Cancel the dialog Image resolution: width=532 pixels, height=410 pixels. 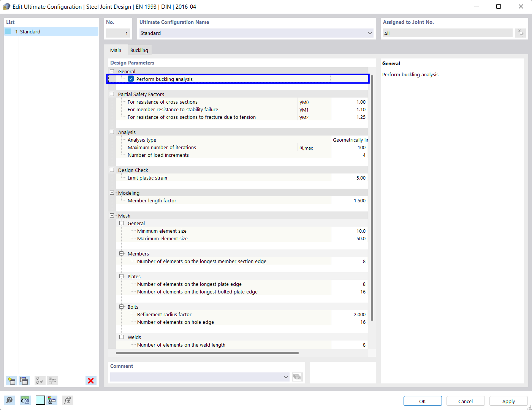(465, 401)
